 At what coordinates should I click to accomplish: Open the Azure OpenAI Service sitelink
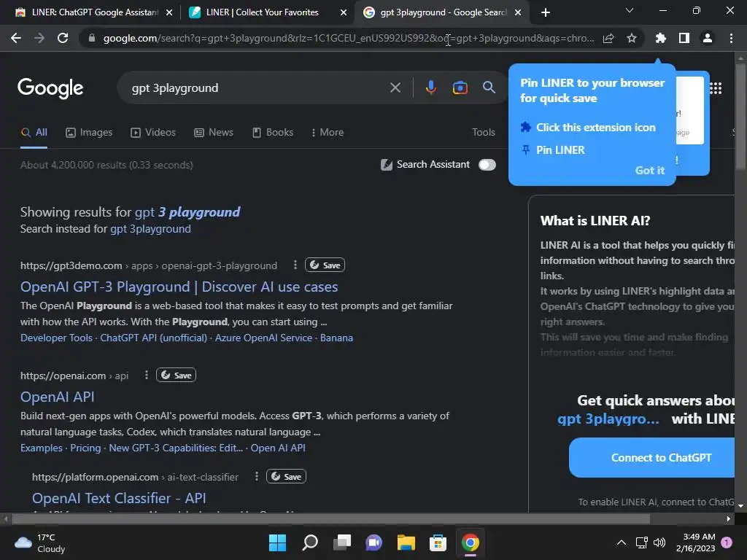[x=263, y=338]
